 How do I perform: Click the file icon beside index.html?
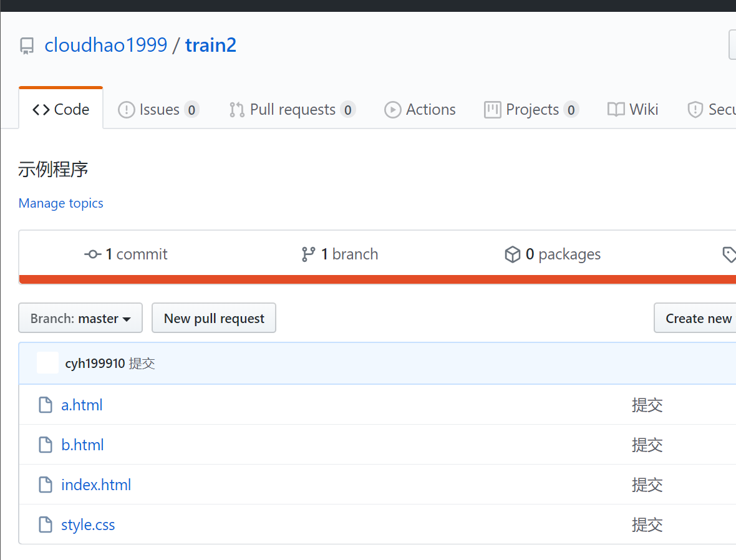(x=46, y=485)
